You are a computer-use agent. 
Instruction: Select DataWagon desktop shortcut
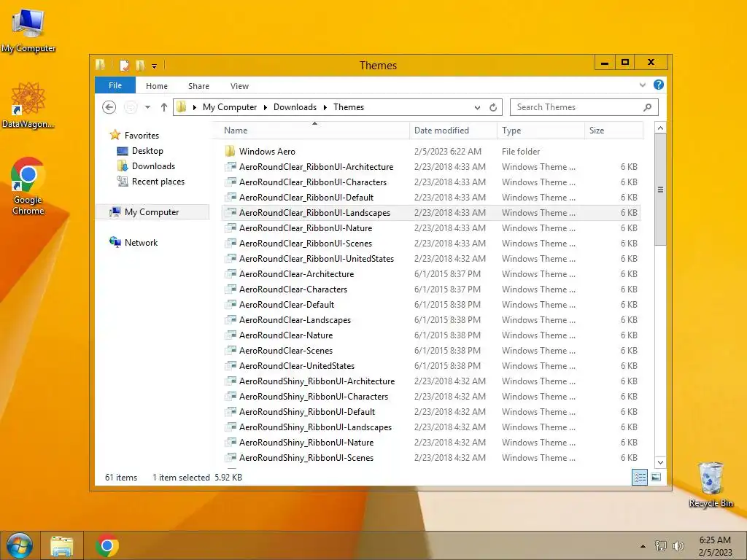[x=28, y=105]
